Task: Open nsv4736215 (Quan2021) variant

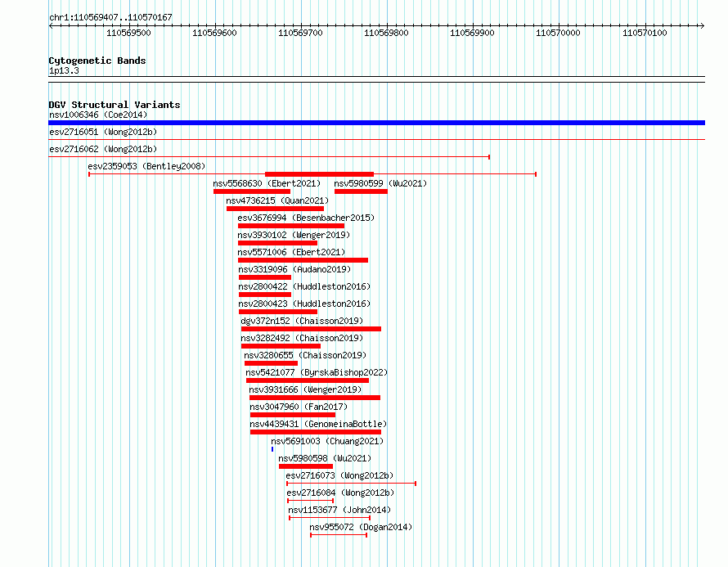Action: [x=277, y=200]
